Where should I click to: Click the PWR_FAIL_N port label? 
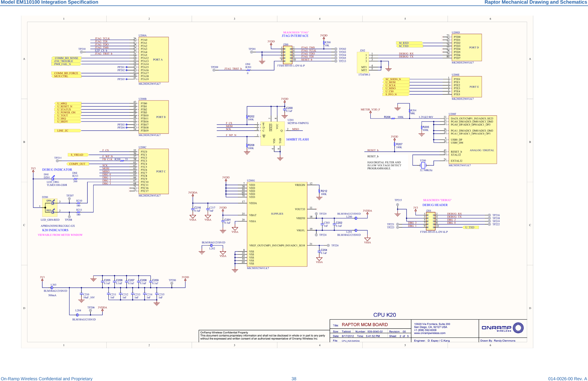click(66, 64)
